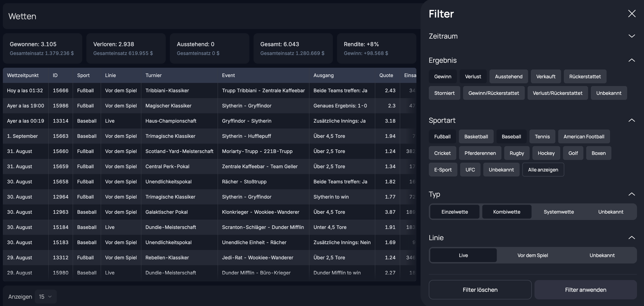Toggle the Basketball sport filter

[476, 137]
